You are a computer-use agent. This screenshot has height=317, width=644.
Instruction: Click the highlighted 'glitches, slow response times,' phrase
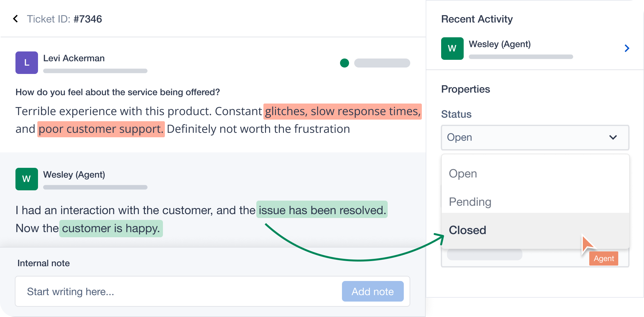click(343, 111)
